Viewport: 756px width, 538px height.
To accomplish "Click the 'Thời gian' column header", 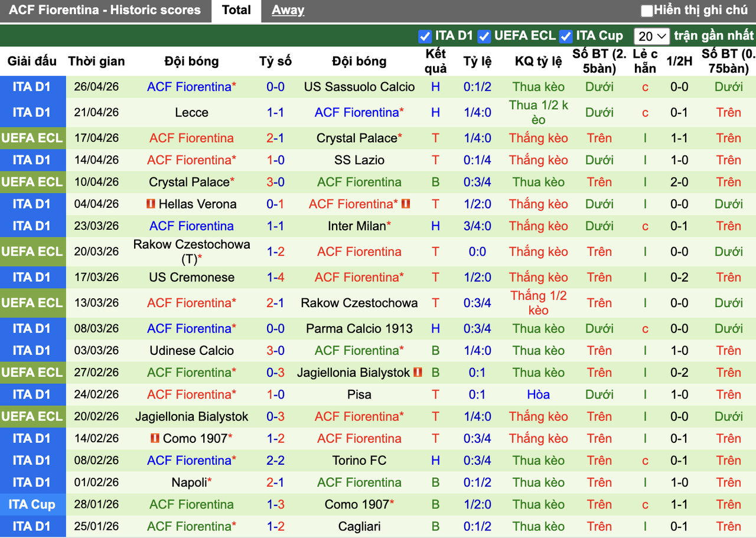I will 96,61.
